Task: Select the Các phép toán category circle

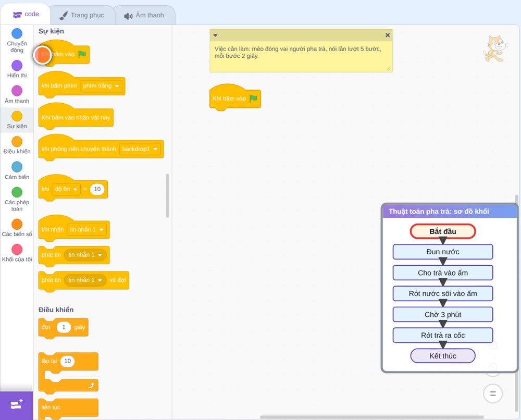Action: point(17,192)
